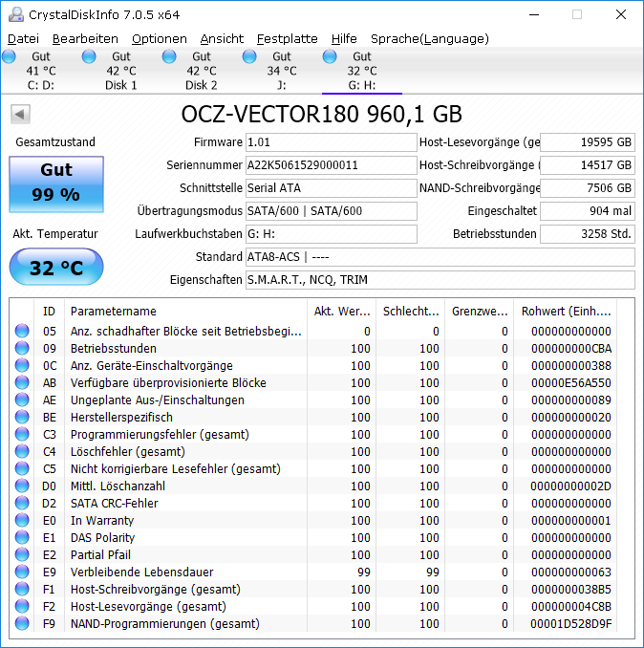Select the C: D: disk tab

41,71
